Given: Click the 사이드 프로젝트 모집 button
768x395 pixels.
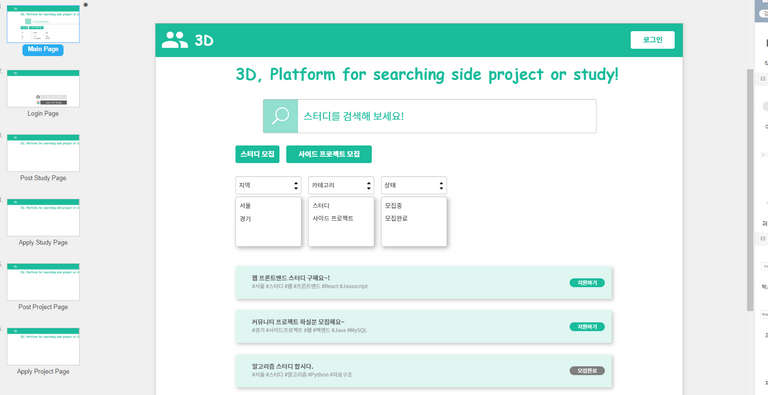Looking at the screenshot, I should pyautogui.click(x=329, y=154).
